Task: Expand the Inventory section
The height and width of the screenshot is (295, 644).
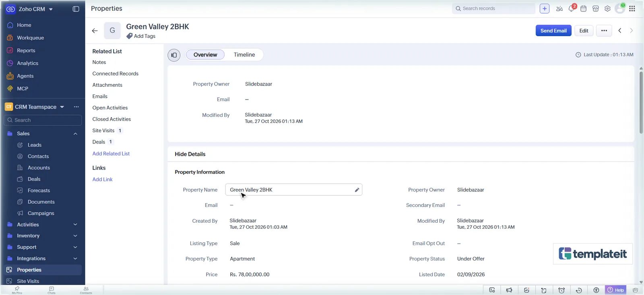Action: [75, 236]
